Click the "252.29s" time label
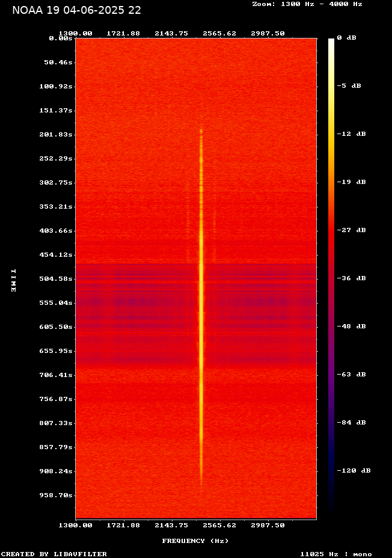This screenshot has width=392, height=558. click(x=56, y=158)
